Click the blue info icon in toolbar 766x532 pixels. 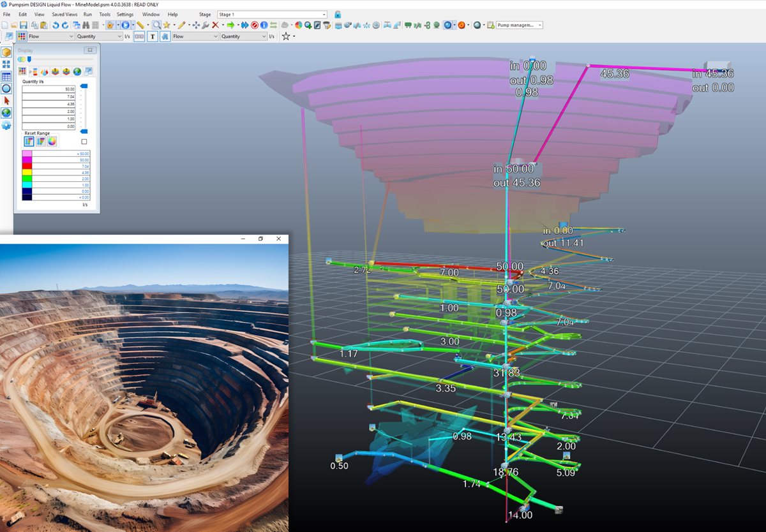(264, 25)
